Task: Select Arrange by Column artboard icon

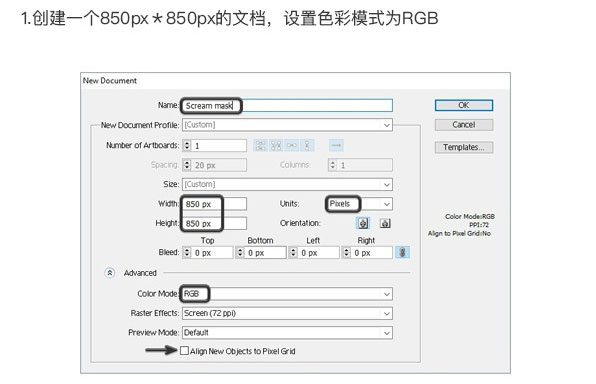Action: 307,145
